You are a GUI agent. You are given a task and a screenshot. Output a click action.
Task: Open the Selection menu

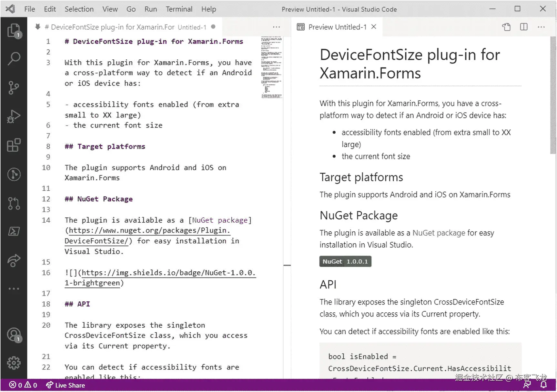79,9
